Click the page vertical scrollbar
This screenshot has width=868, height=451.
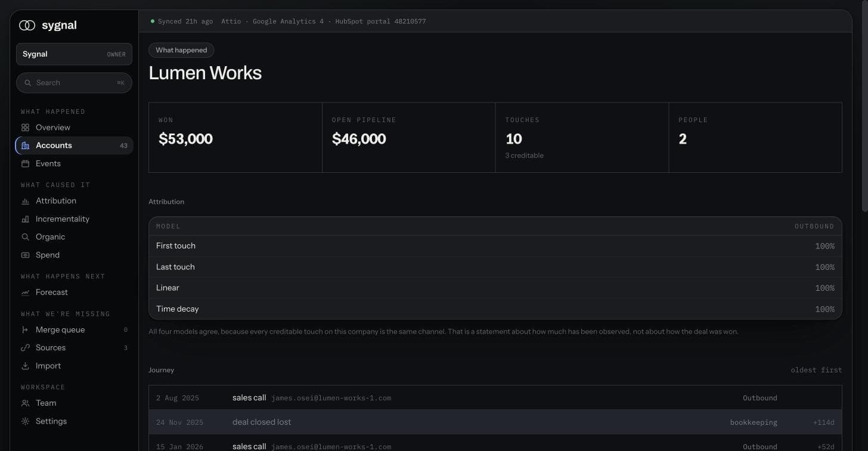(x=865, y=107)
